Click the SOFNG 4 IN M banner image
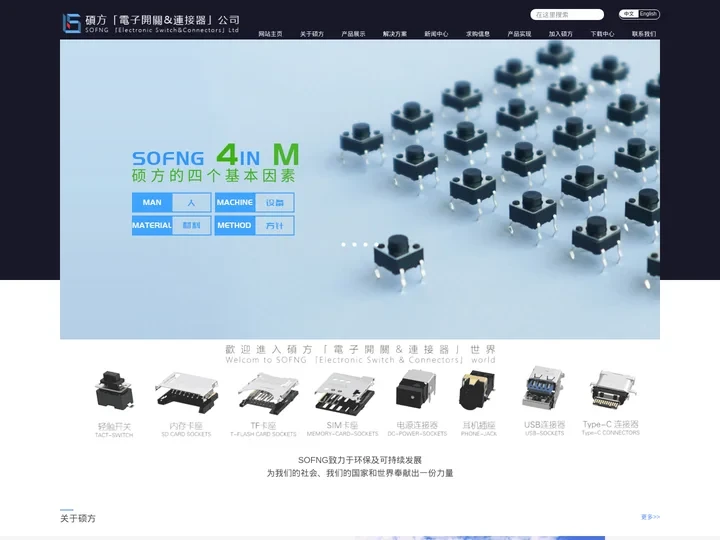The image size is (720, 540). point(360,189)
